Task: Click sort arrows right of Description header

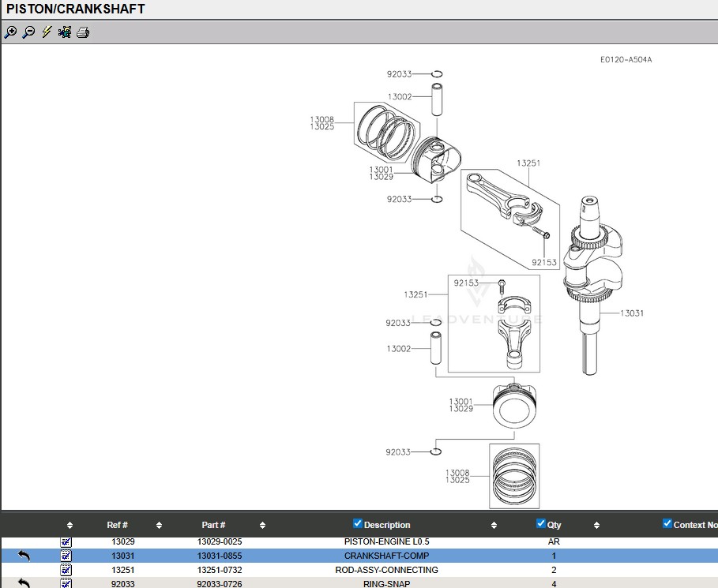Action: pos(494,526)
